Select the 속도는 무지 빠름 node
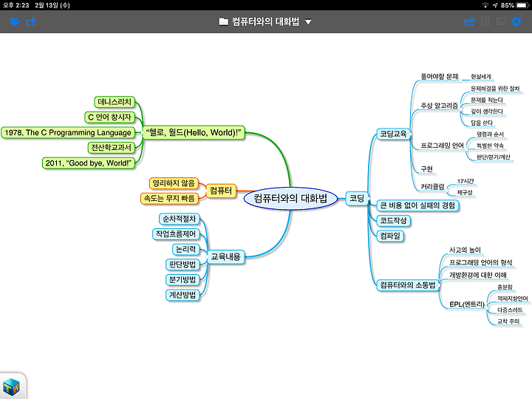Screen dimensions: 532x399 169,198
